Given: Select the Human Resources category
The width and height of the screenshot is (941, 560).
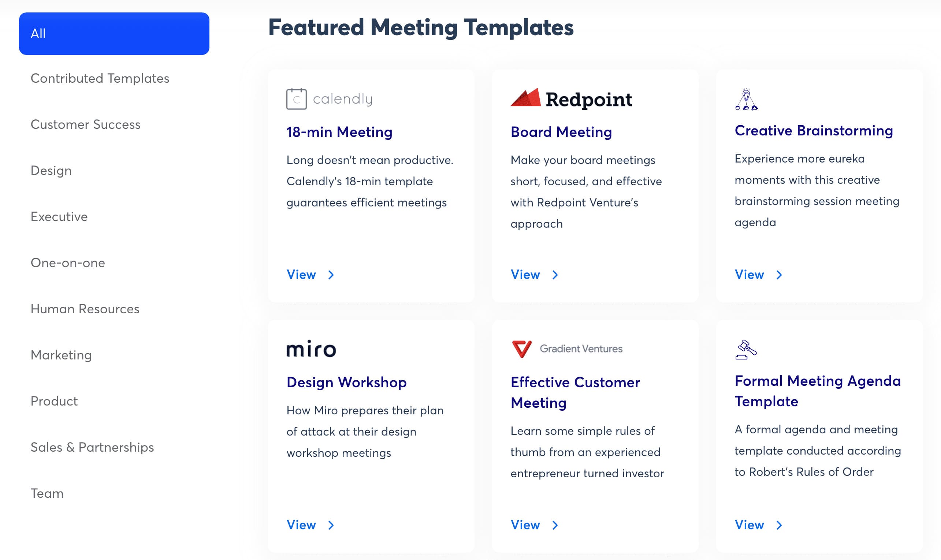Looking at the screenshot, I should 85,308.
